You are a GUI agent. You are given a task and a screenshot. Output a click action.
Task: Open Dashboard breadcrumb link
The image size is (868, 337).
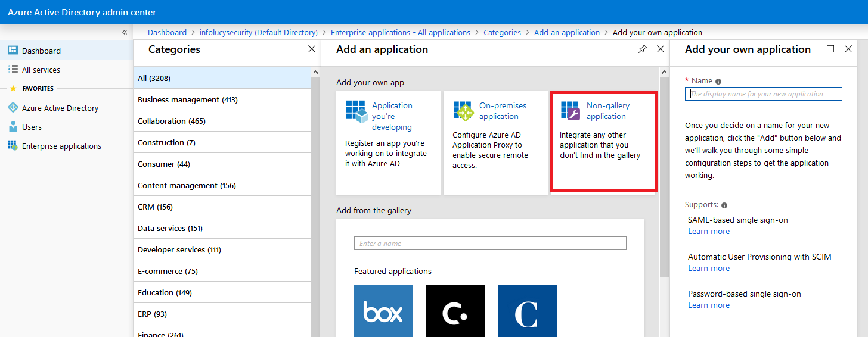click(x=167, y=33)
